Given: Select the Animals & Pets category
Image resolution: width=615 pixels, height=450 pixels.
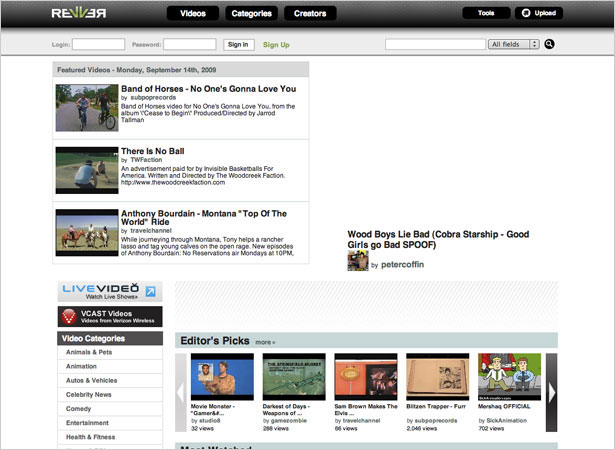Looking at the screenshot, I should point(89,352).
